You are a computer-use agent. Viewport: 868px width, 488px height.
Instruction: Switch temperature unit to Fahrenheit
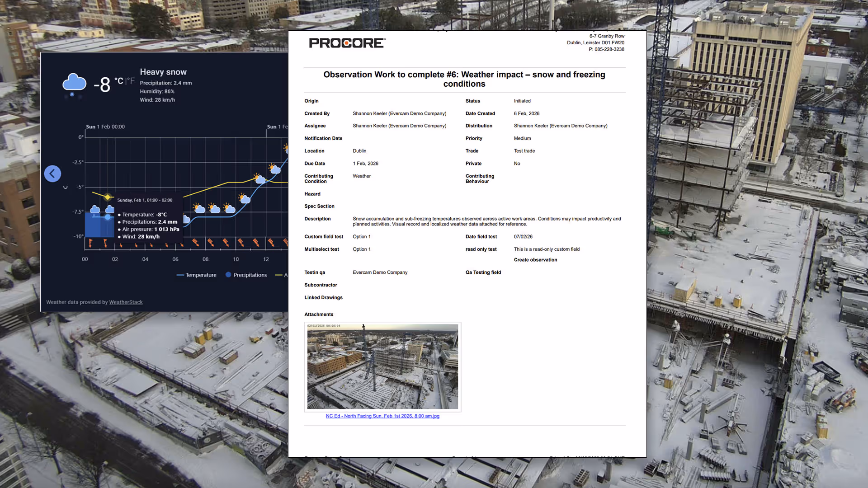click(131, 81)
